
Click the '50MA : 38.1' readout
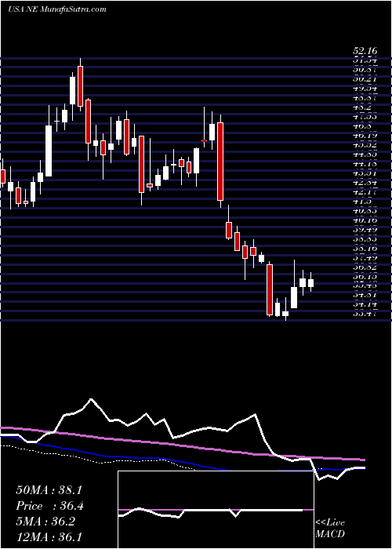[49, 490]
